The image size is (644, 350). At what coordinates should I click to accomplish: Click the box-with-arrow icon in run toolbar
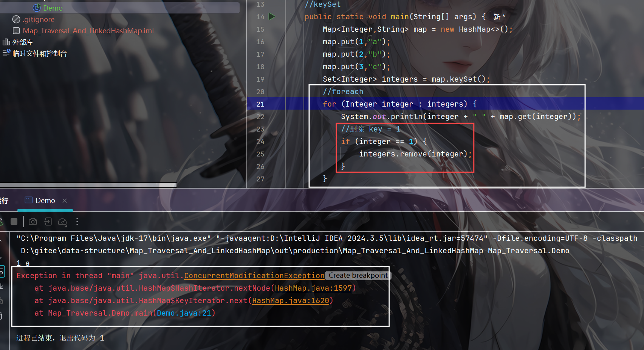pyautogui.click(x=48, y=221)
